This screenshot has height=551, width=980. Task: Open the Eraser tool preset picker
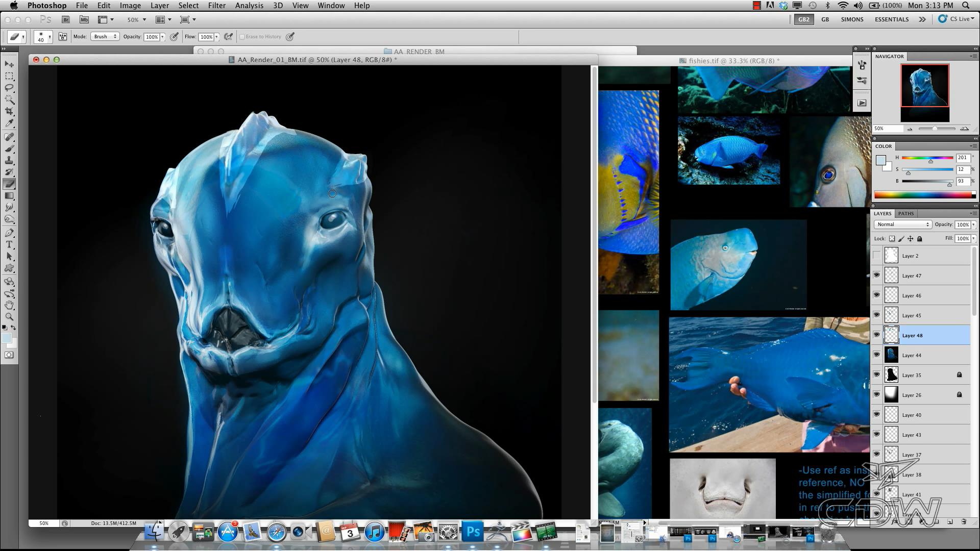point(17,37)
